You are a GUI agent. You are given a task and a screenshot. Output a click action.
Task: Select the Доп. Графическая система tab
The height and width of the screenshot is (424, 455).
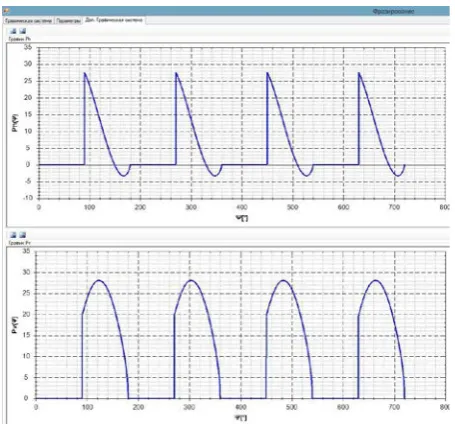114,20
